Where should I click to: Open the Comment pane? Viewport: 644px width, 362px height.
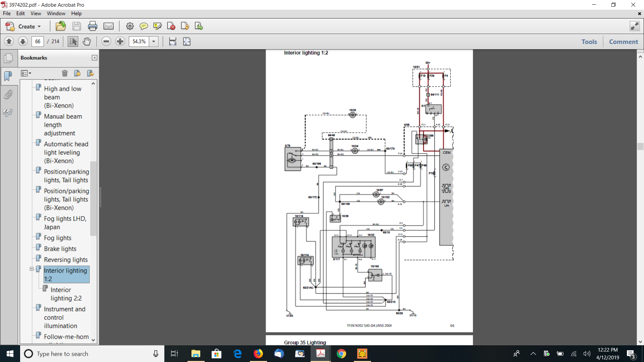coord(623,42)
